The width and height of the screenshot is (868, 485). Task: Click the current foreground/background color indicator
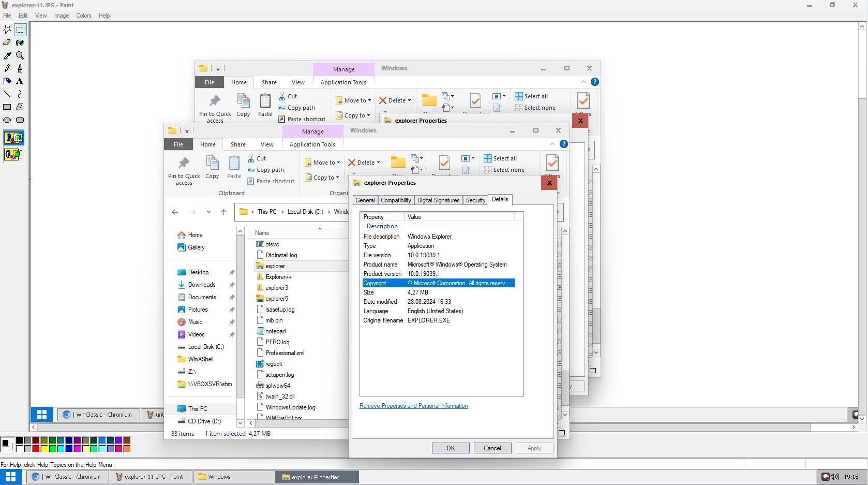point(7,444)
